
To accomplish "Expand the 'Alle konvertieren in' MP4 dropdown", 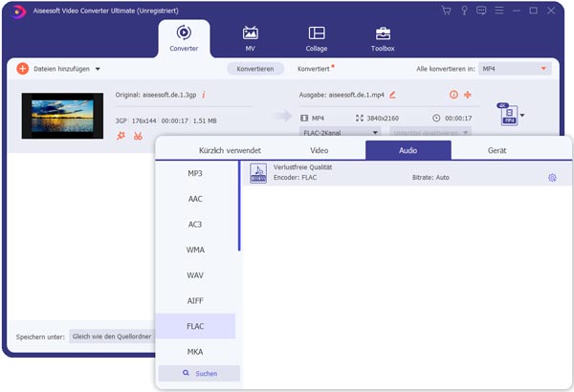I will [x=544, y=69].
